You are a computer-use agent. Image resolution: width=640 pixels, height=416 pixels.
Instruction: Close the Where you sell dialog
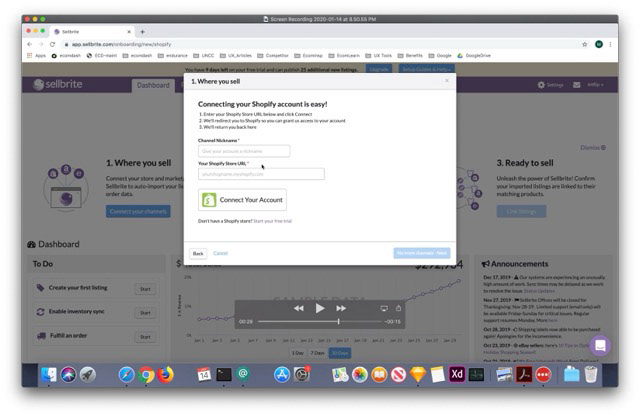447,80
